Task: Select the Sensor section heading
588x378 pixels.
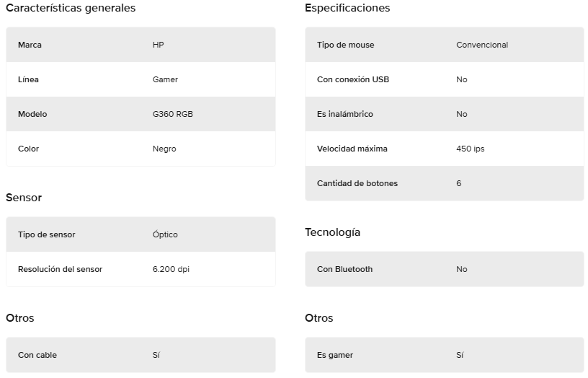Action: pyautogui.click(x=24, y=198)
